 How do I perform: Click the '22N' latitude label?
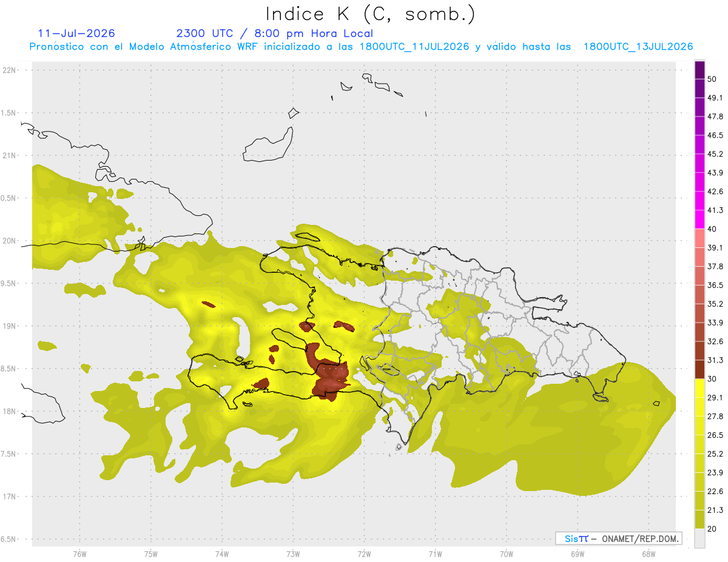pos(9,70)
